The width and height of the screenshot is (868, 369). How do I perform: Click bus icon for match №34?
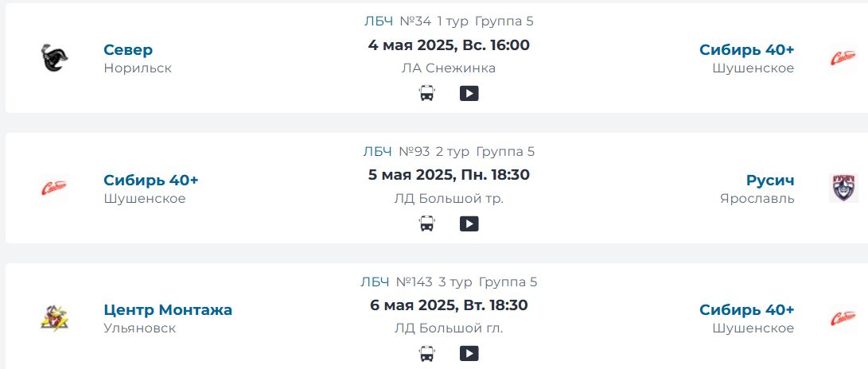426,94
